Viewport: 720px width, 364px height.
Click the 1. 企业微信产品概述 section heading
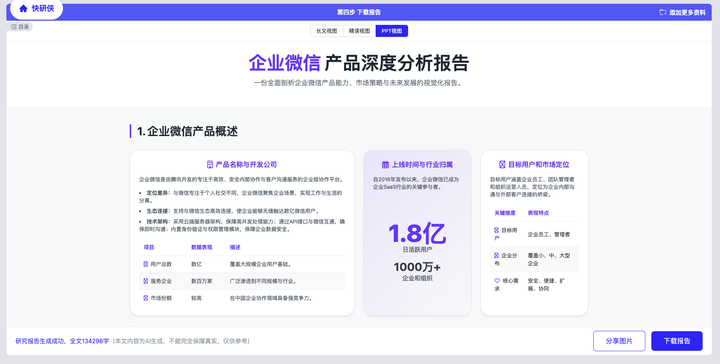[x=187, y=131]
